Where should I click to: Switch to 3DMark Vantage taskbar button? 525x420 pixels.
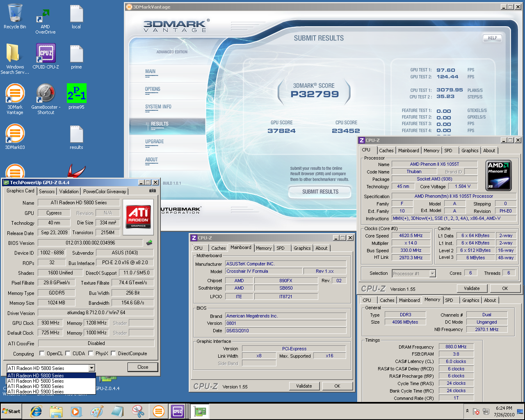pos(158,411)
